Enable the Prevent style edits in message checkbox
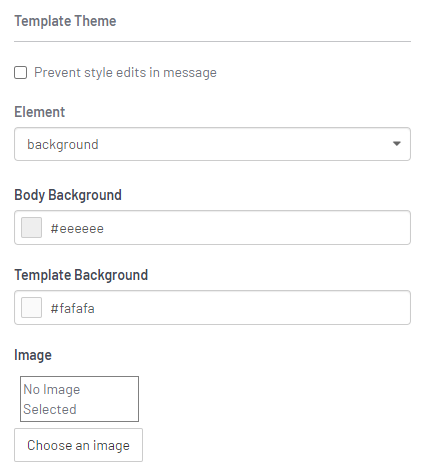Screen dimensions: 425x473 20,73
